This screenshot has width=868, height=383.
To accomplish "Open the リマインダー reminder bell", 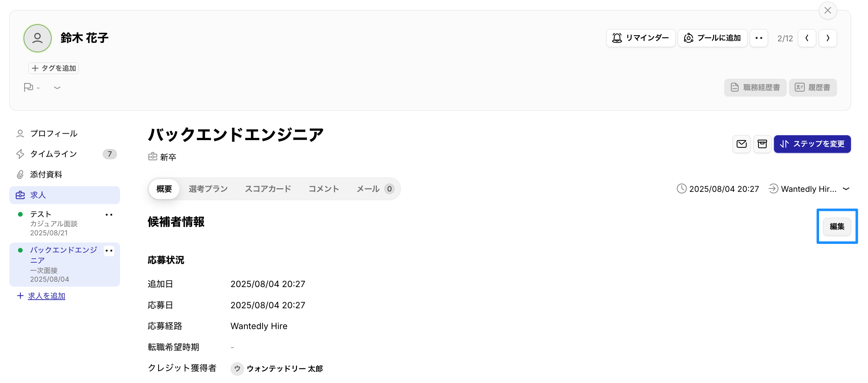I will tap(640, 38).
